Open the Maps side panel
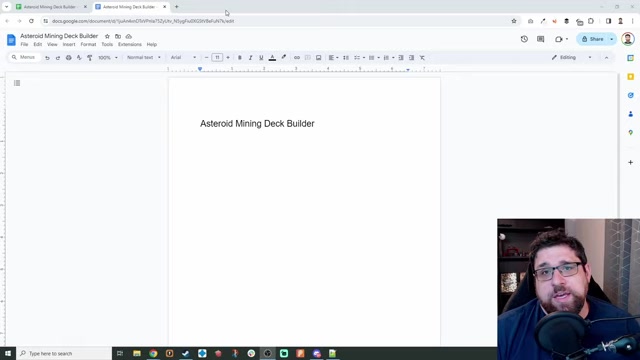Image resolution: width=640 pixels, height=360 pixels. tap(631, 133)
